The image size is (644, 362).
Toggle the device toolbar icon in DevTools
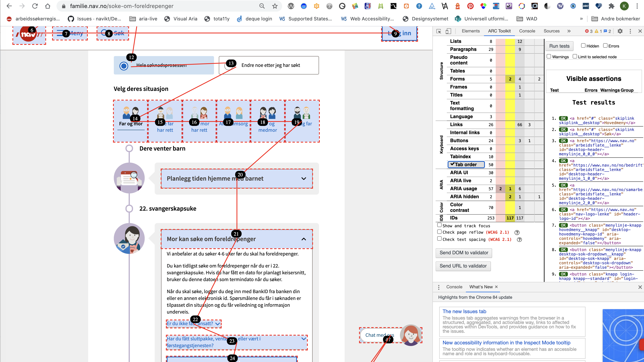[448, 31]
